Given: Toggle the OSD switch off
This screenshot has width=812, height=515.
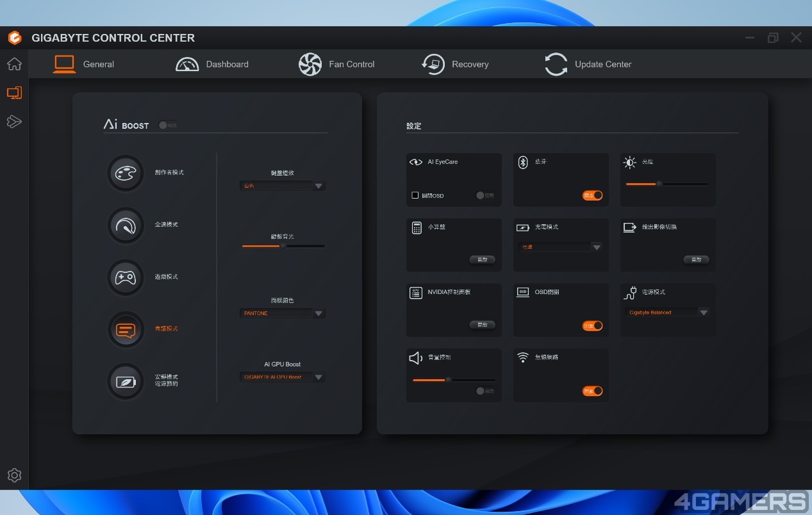Looking at the screenshot, I should [x=592, y=326].
